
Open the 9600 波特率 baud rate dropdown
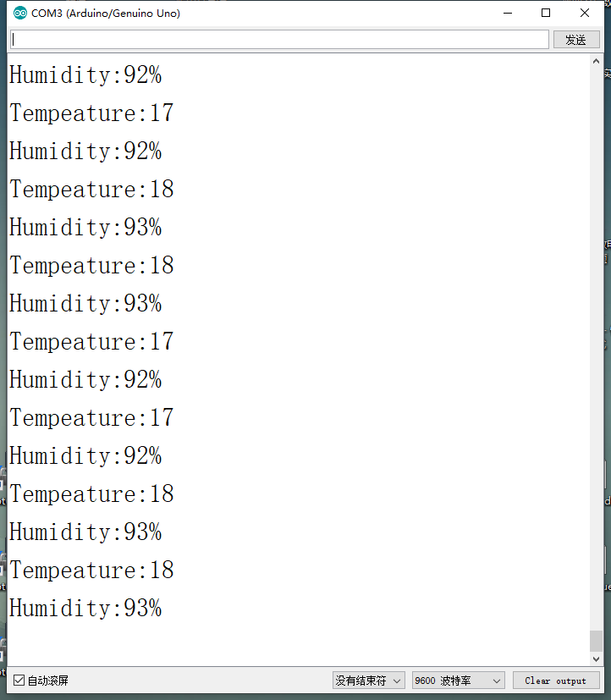tap(459, 681)
